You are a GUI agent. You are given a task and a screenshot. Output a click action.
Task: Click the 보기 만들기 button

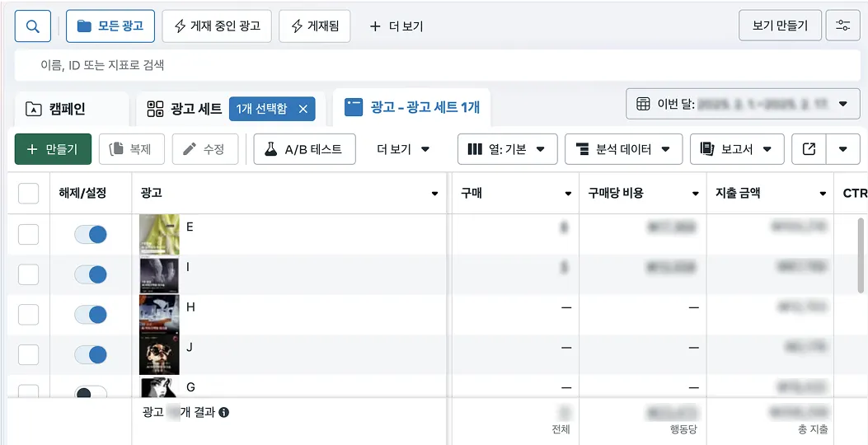coord(780,26)
